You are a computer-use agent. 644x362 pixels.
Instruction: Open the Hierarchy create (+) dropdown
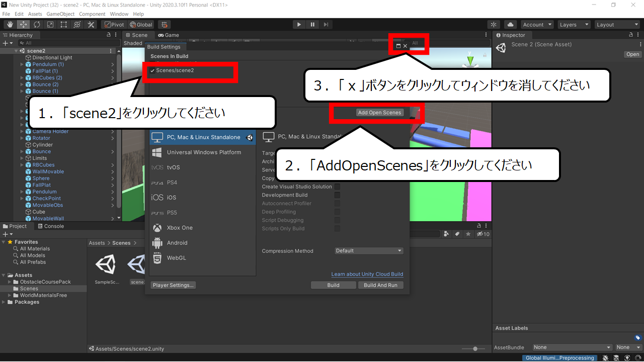pos(7,43)
